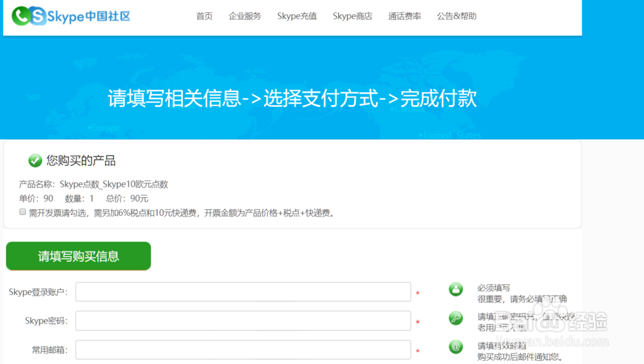Click the 总价: 90元 text
This screenshot has height=364, width=644.
click(127, 198)
